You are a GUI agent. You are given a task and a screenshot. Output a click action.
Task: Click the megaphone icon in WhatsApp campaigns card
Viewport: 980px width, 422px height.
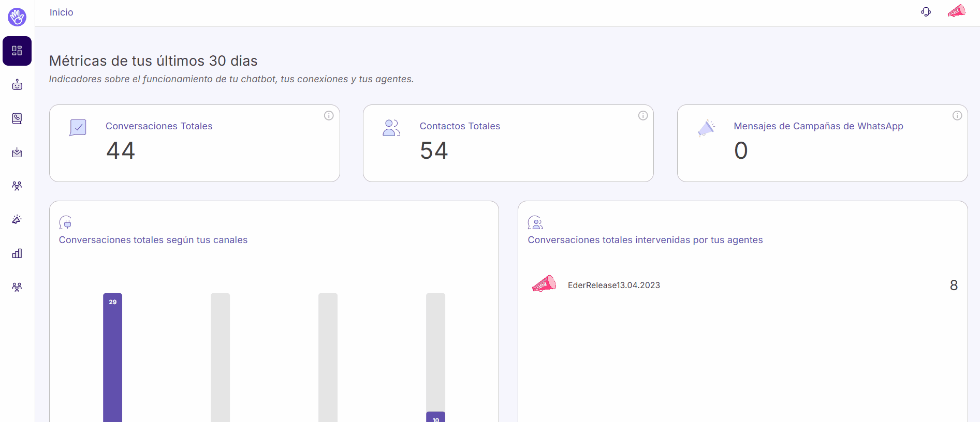pos(706,128)
